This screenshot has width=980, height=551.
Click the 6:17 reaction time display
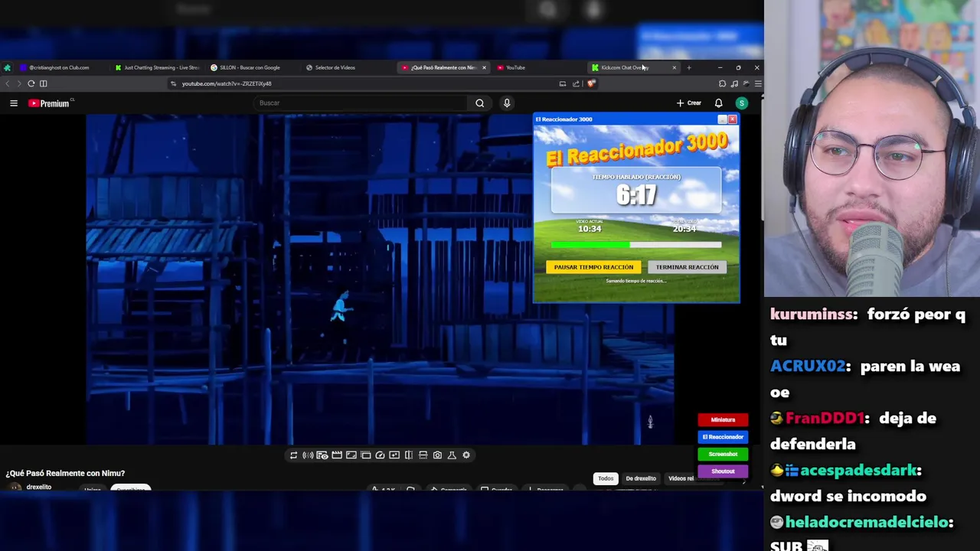pos(636,195)
